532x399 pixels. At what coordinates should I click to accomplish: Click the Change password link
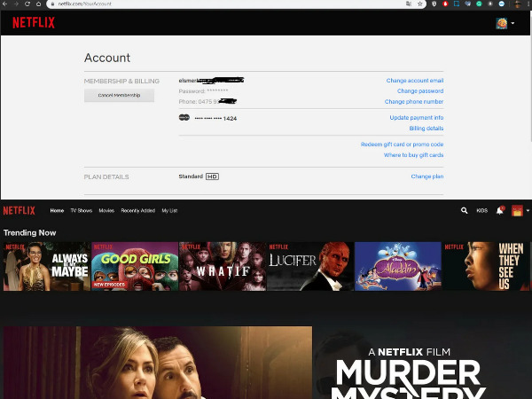(419, 91)
